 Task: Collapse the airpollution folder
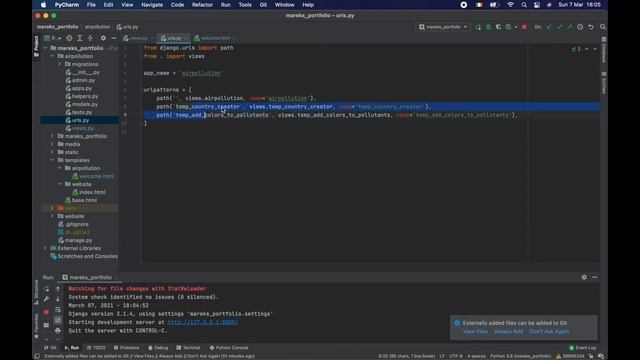pos(53,56)
